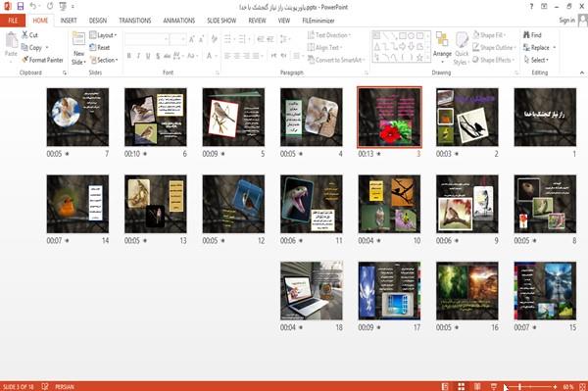Open the shapes gallery more arrow
588x391 pixels.
point(428,58)
